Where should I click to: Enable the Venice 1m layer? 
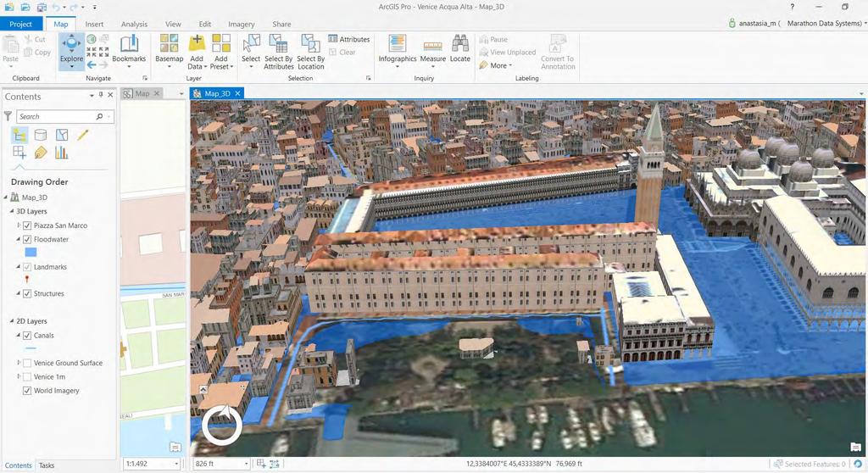point(26,377)
